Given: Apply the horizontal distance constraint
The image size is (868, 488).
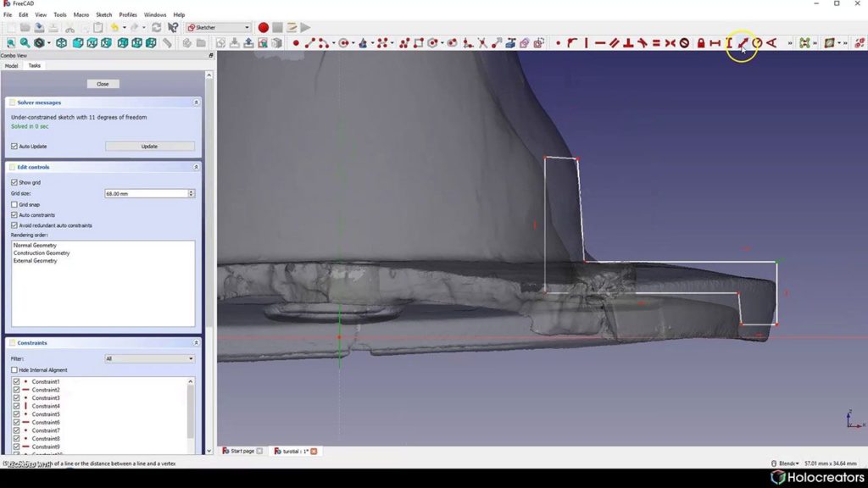Looking at the screenshot, I should coord(715,43).
